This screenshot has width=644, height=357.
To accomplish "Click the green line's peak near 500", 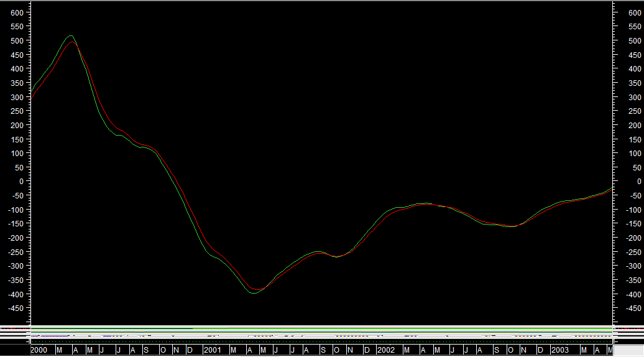I will pyautogui.click(x=70, y=36).
